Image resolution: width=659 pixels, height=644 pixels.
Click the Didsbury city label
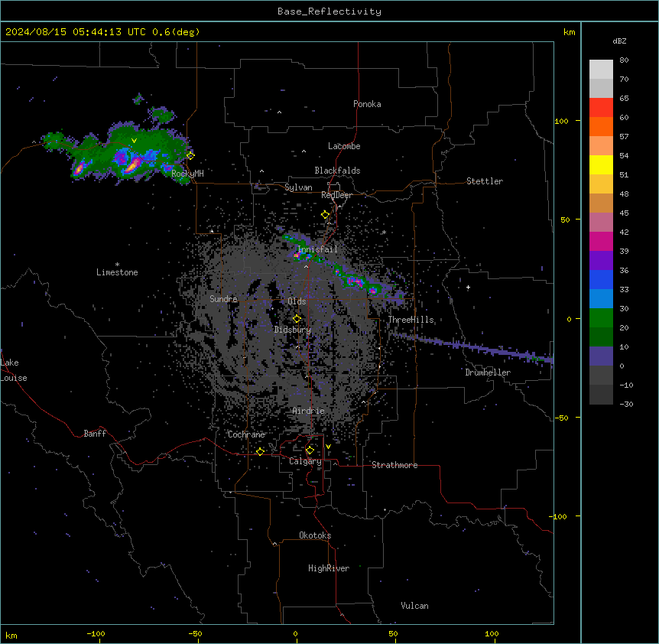pyautogui.click(x=293, y=330)
